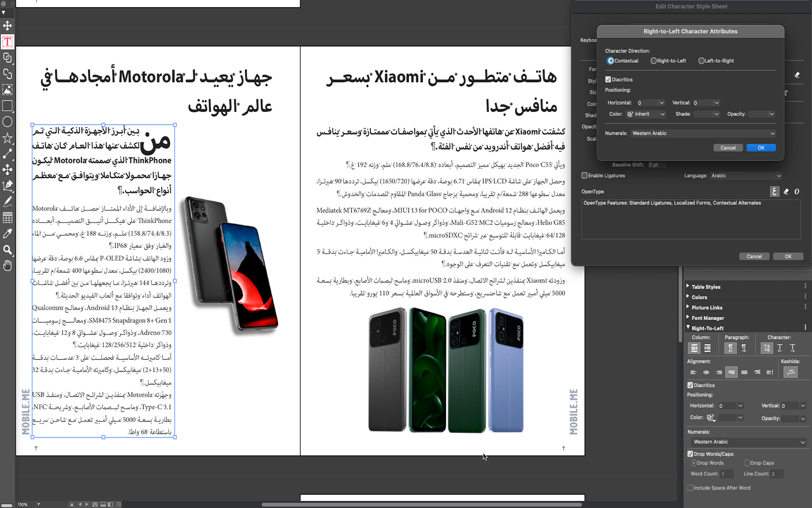Cancel the Right-to-Left Character Attributes dialog
The width and height of the screenshot is (812, 508).
[x=728, y=148]
